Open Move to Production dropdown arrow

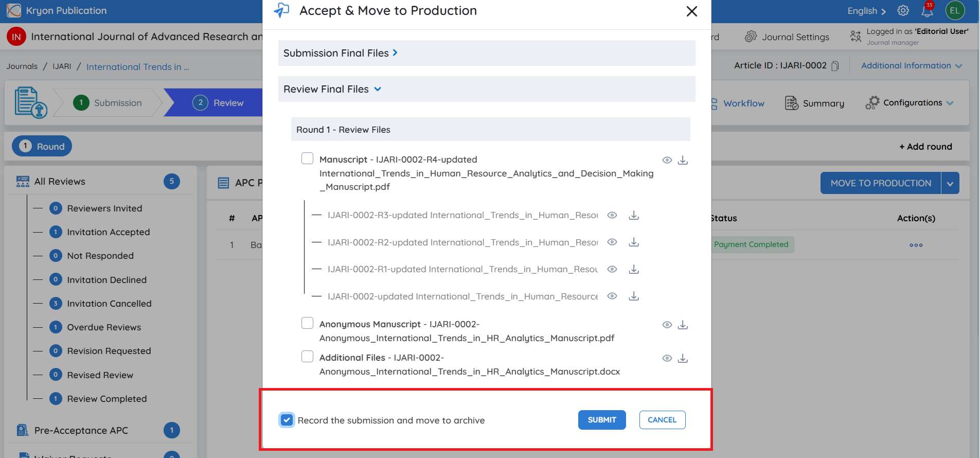(x=950, y=183)
